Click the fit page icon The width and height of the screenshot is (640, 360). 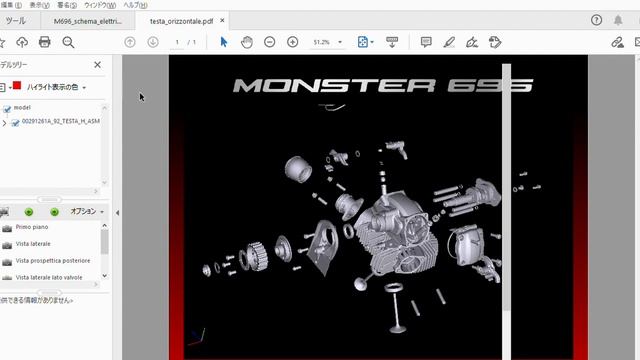(362, 42)
